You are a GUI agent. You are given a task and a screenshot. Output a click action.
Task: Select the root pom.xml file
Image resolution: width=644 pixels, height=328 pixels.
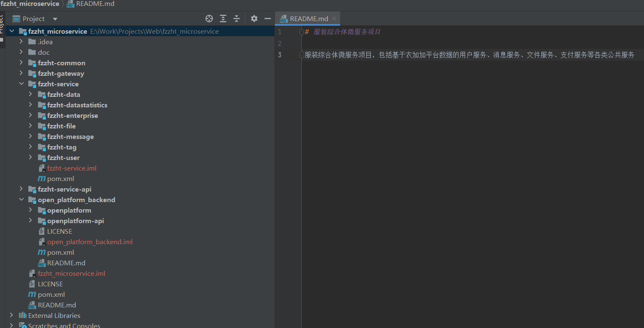point(51,294)
